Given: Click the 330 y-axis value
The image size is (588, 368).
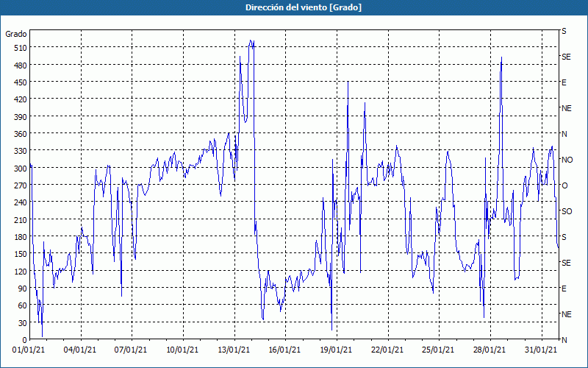Looking at the screenshot, I should [20, 151].
